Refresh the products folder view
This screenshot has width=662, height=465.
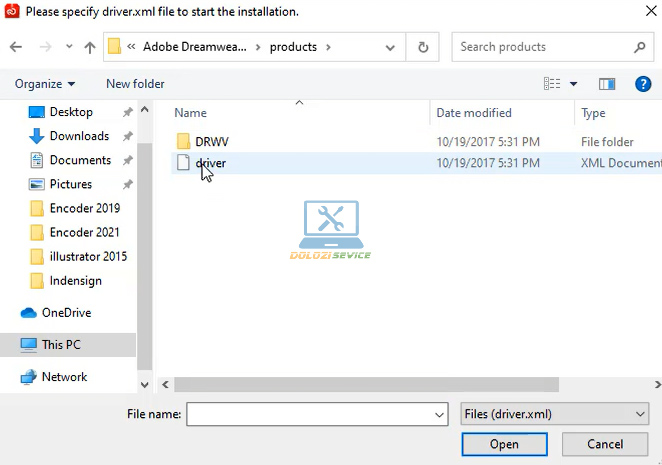click(423, 47)
